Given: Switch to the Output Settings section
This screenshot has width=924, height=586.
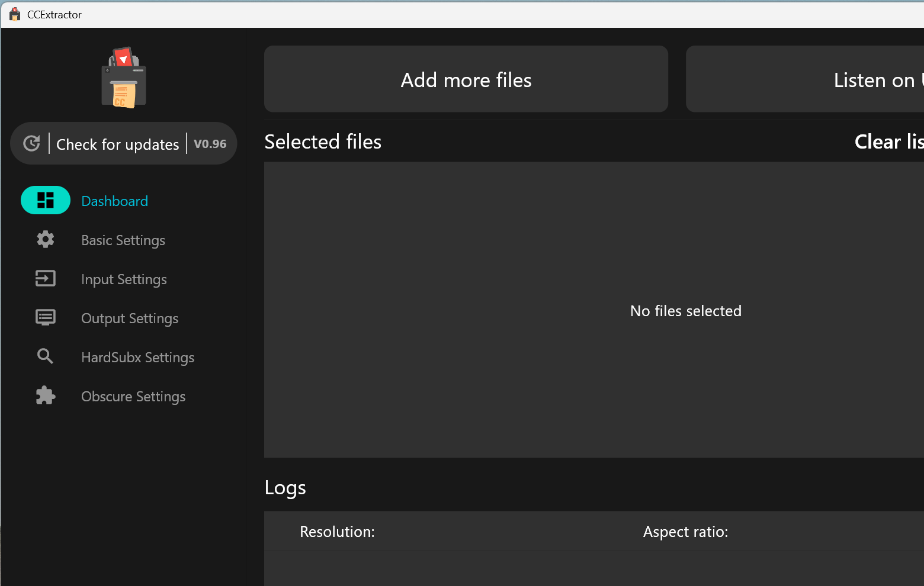Looking at the screenshot, I should [130, 318].
